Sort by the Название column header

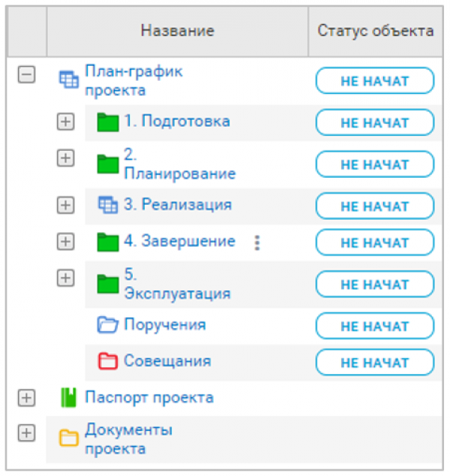(x=177, y=31)
